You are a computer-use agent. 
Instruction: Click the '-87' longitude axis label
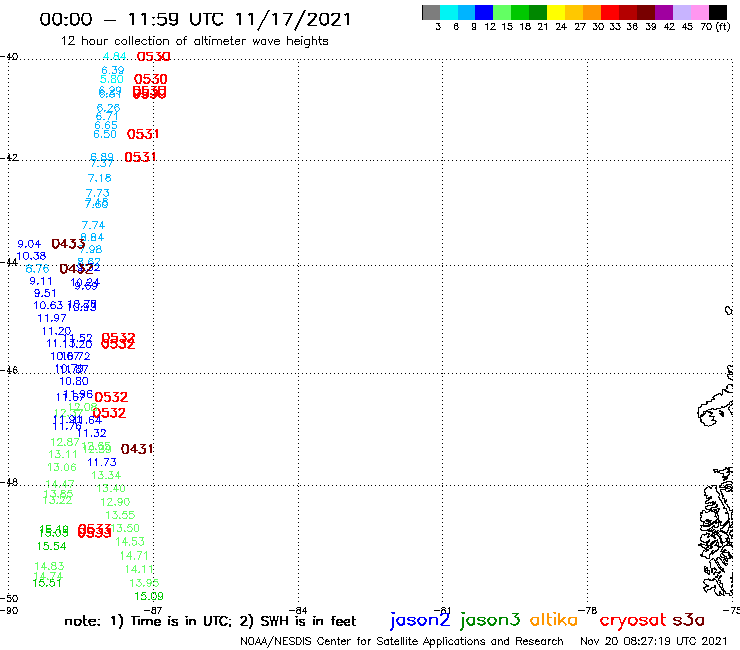(x=153, y=610)
